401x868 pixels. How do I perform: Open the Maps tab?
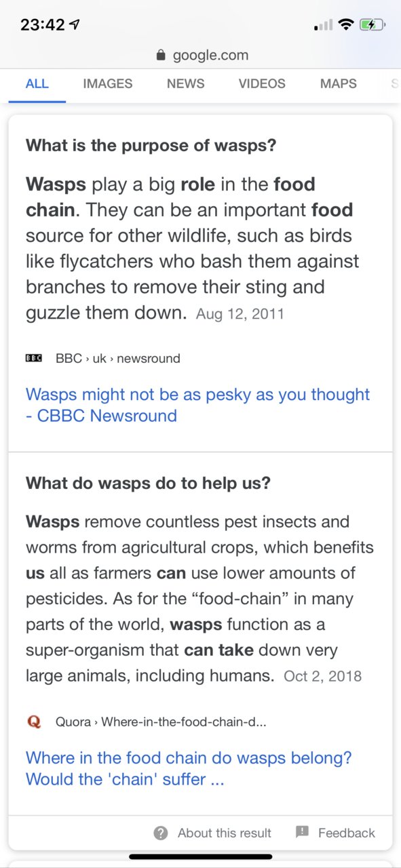pos(339,83)
